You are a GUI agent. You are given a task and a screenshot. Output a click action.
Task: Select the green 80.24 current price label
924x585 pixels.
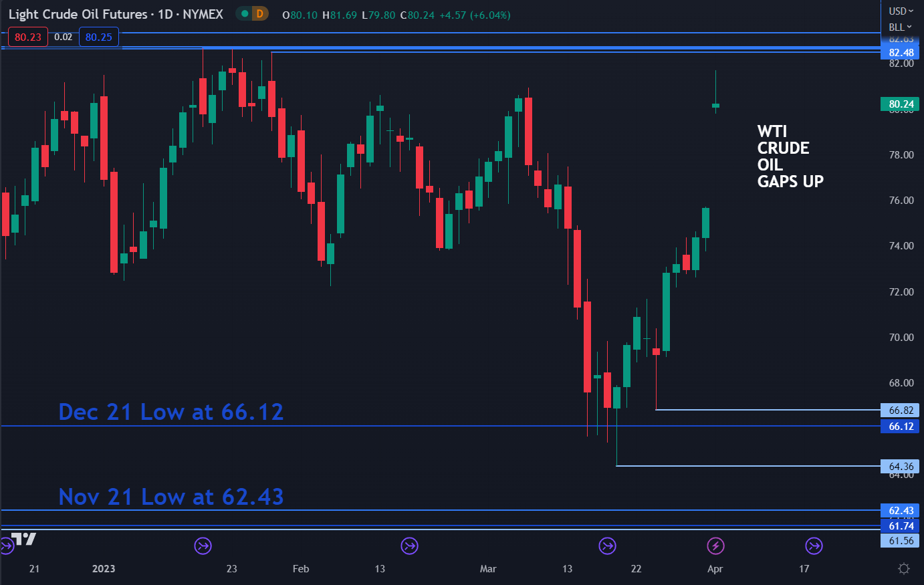900,104
